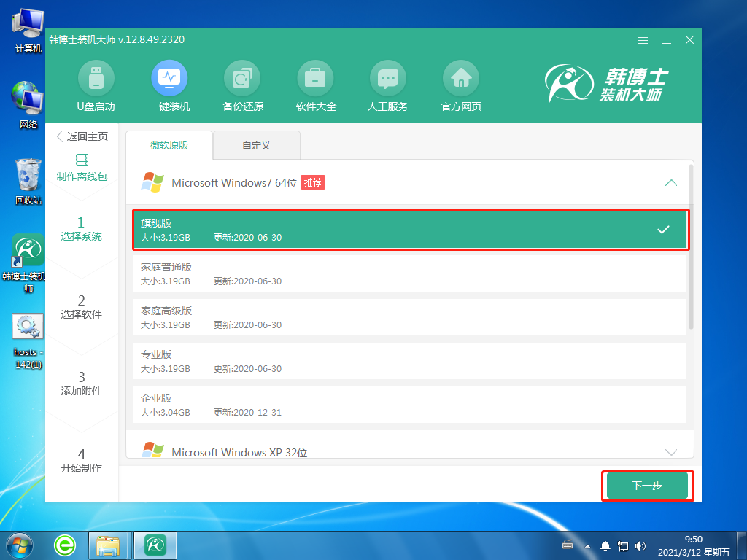747x560 pixels.
Task: Click the 下一步 button
Action: point(647,486)
